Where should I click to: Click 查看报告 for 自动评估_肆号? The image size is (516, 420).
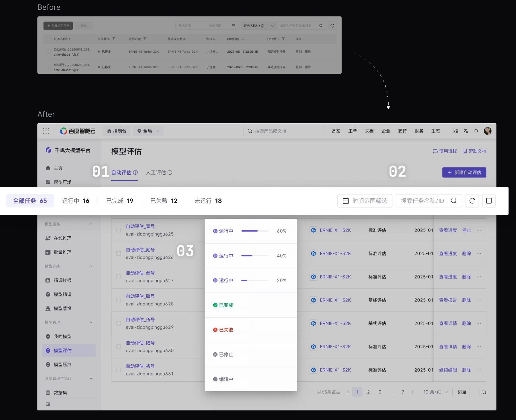pyautogui.click(x=448, y=300)
